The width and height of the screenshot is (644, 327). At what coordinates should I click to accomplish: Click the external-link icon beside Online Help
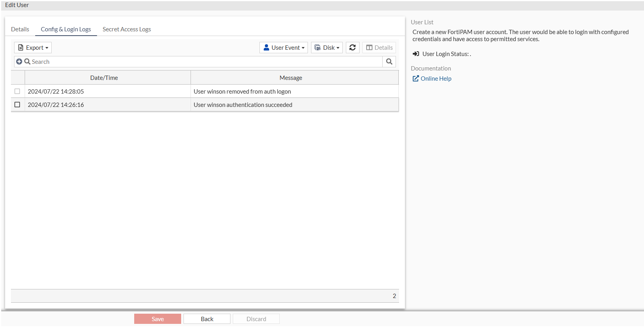point(416,78)
